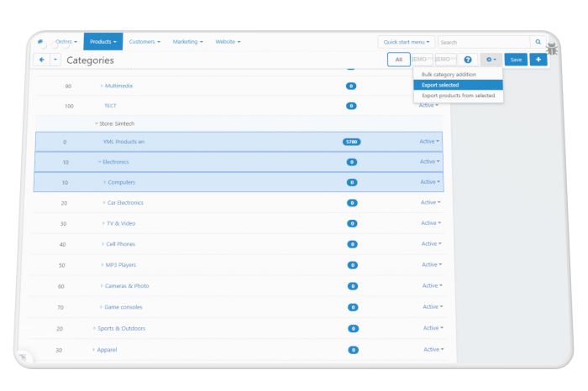This screenshot has height=391, width=588.
Task: Open the dropdown caret next to the back arrow
Action: point(55,60)
